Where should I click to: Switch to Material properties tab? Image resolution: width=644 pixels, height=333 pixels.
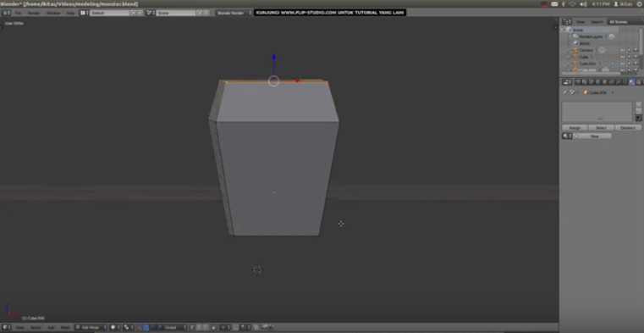(631, 82)
